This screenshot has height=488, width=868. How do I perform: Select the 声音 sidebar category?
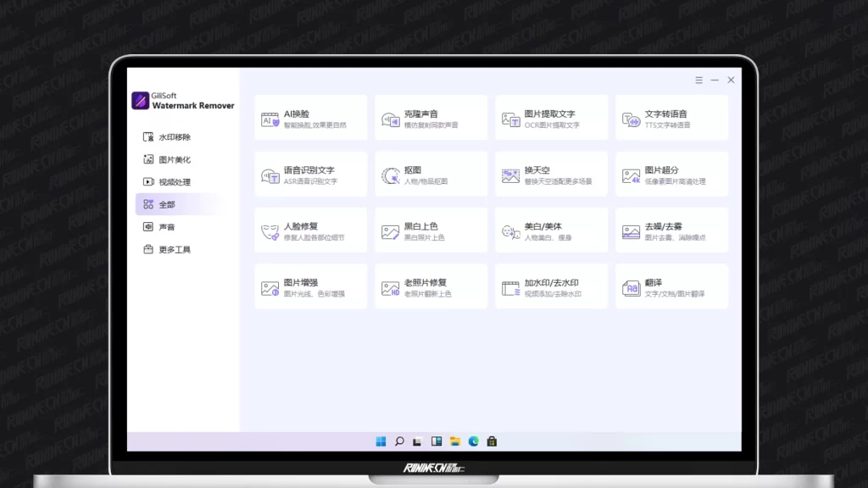pos(167,227)
